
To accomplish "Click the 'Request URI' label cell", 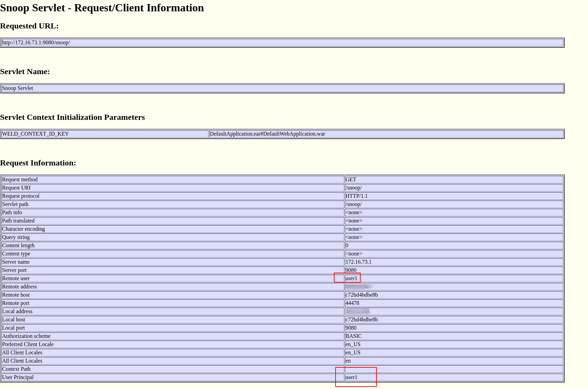I will tap(16, 188).
